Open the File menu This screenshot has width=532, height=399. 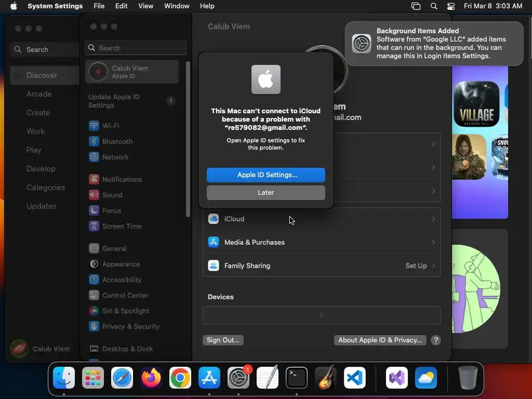click(x=99, y=6)
